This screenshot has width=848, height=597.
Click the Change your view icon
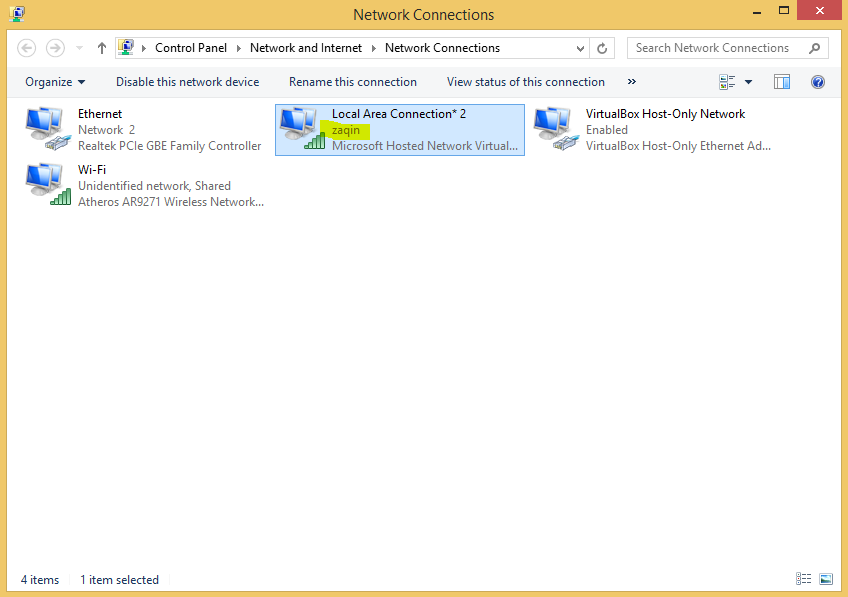727,82
